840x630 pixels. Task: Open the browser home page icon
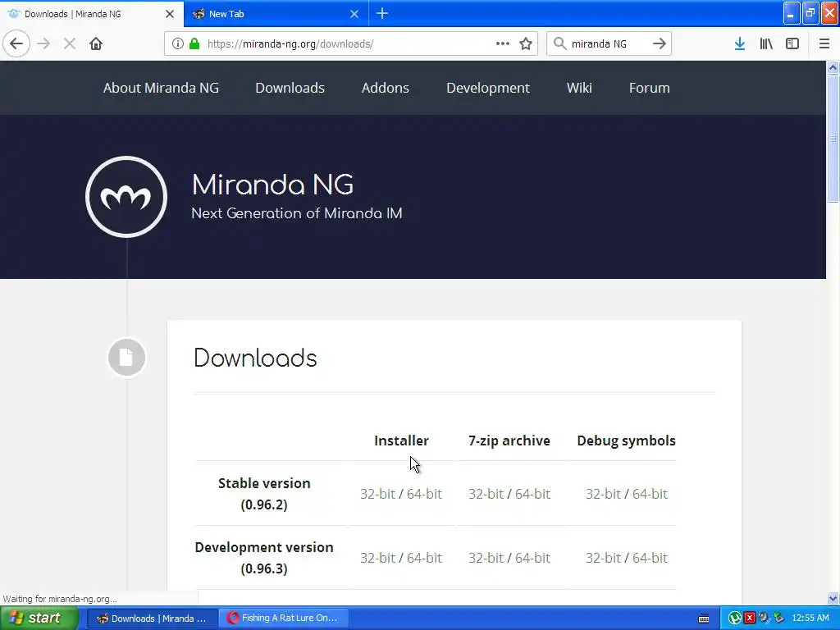96,43
